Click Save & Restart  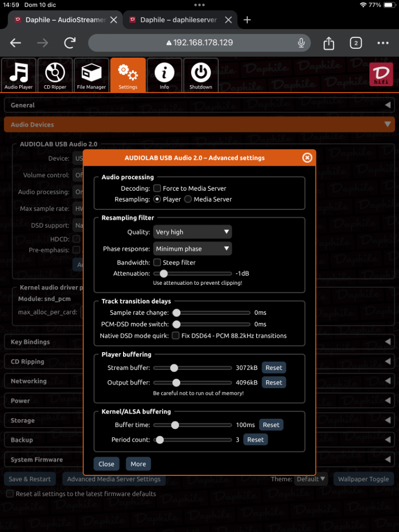[x=30, y=479]
